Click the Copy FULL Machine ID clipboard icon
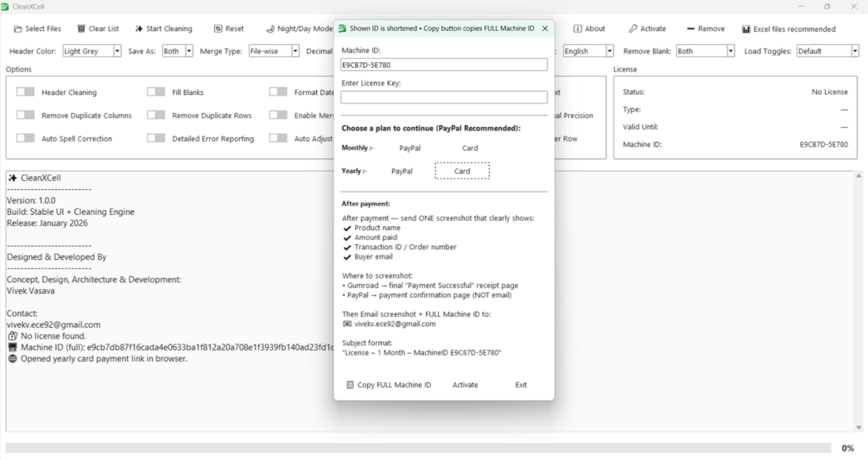 (350, 385)
